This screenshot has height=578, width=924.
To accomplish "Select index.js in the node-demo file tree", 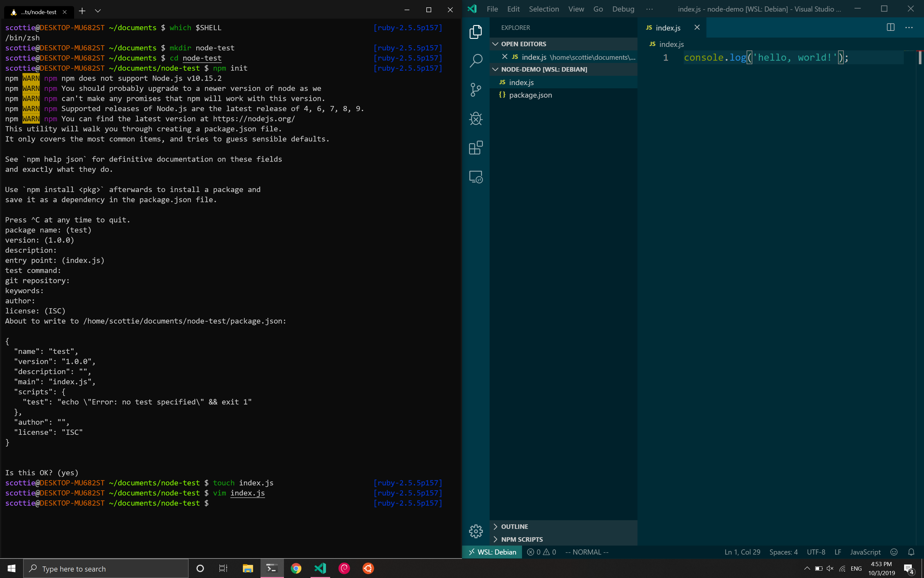I will 563,82.
